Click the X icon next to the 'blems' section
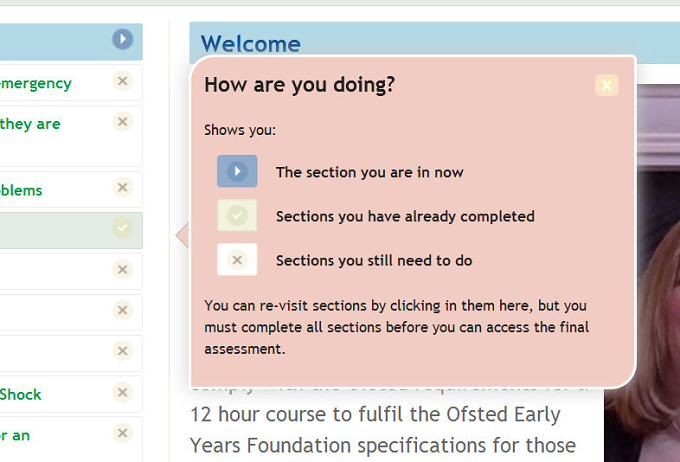 coord(123,187)
